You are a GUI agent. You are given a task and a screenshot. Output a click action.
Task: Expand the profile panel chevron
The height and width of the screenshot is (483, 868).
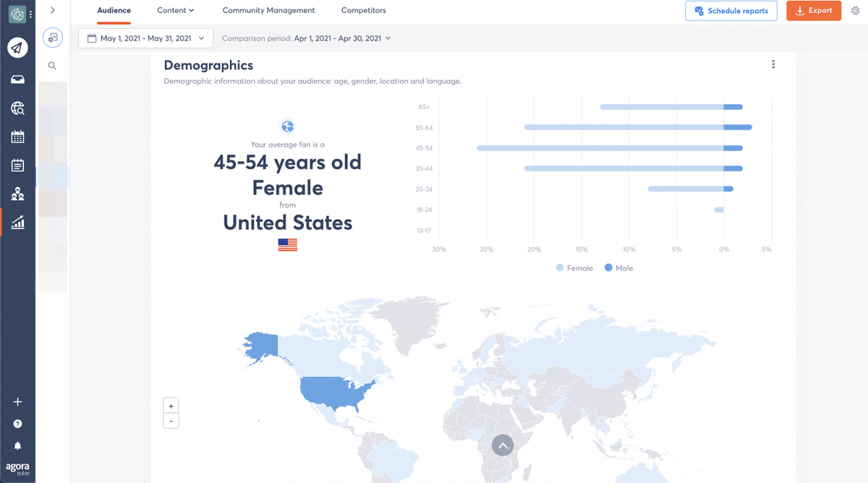(53, 10)
